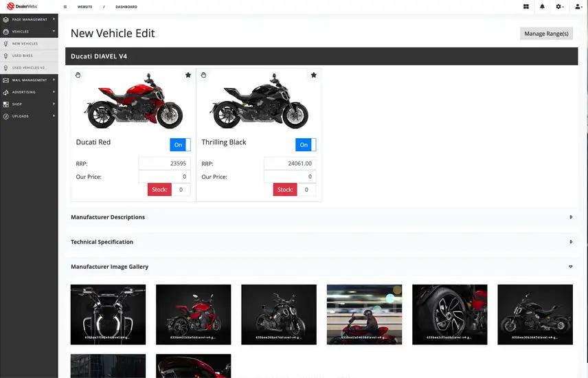The image size is (588, 378).
Task: Click the star icon on Ducati Red card
Action: (188, 75)
